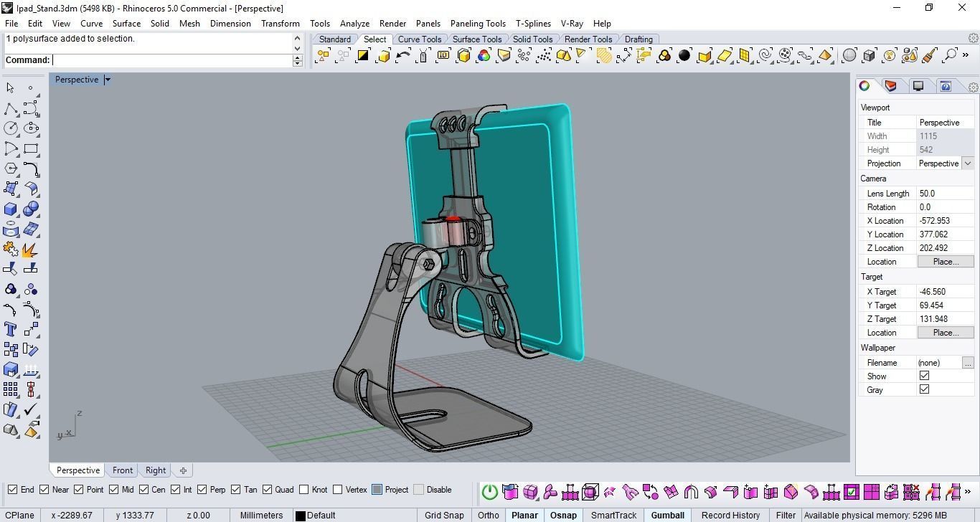Open the Surface menu
Viewport: 980px width, 522px height.
click(x=126, y=23)
